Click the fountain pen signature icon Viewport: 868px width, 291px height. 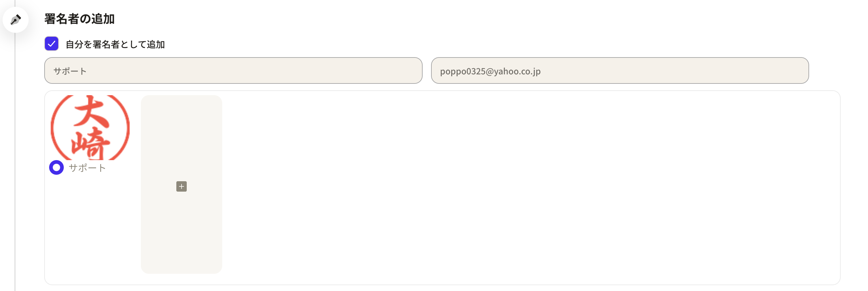point(16,20)
